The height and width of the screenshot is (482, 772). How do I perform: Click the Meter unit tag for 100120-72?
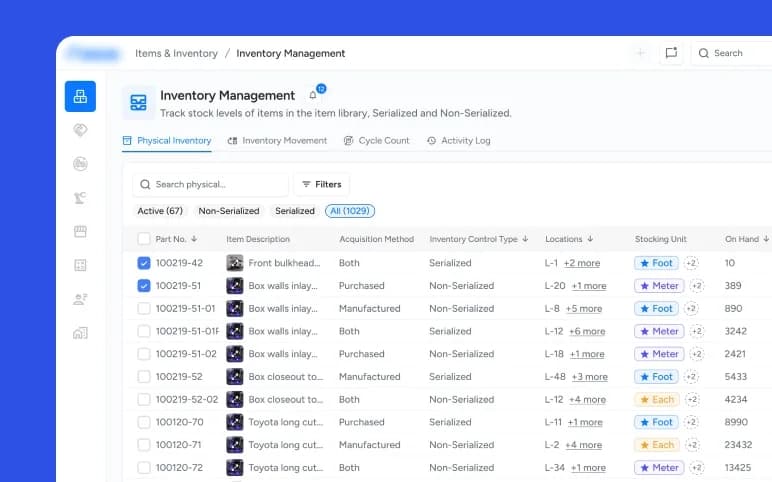pyautogui.click(x=659, y=468)
